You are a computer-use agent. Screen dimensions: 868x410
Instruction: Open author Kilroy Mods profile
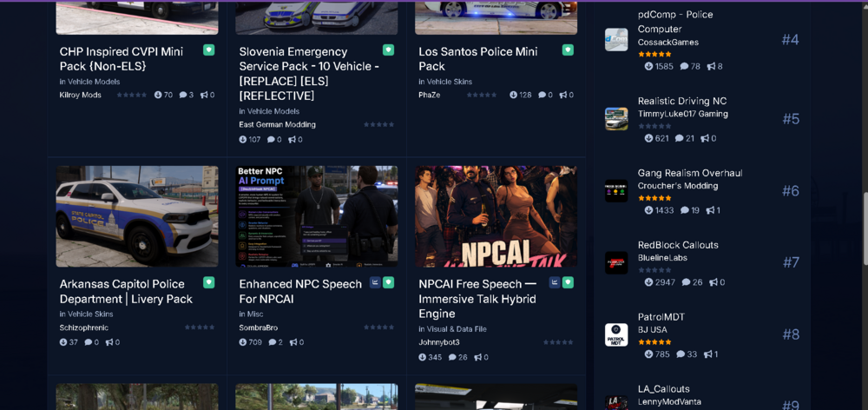point(80,95)
